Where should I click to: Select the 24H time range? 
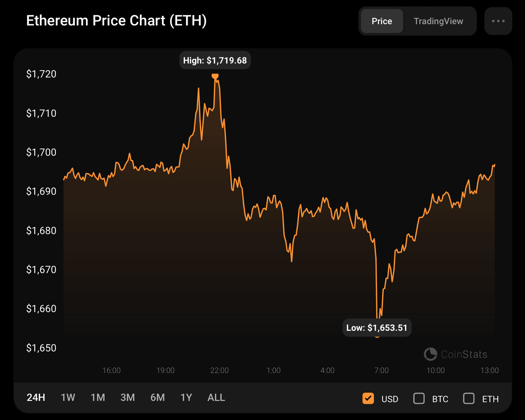[x=36, y=397]
